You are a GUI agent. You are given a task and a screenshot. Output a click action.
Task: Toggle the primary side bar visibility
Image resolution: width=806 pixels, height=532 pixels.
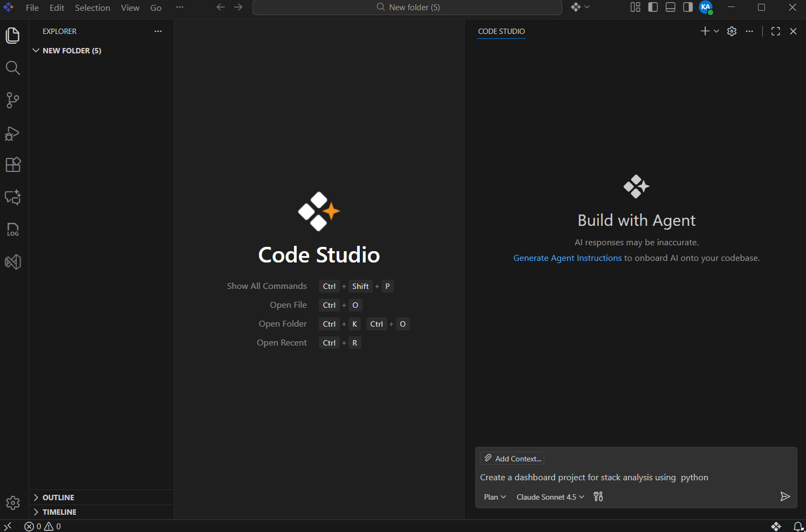tap(653, 7)
